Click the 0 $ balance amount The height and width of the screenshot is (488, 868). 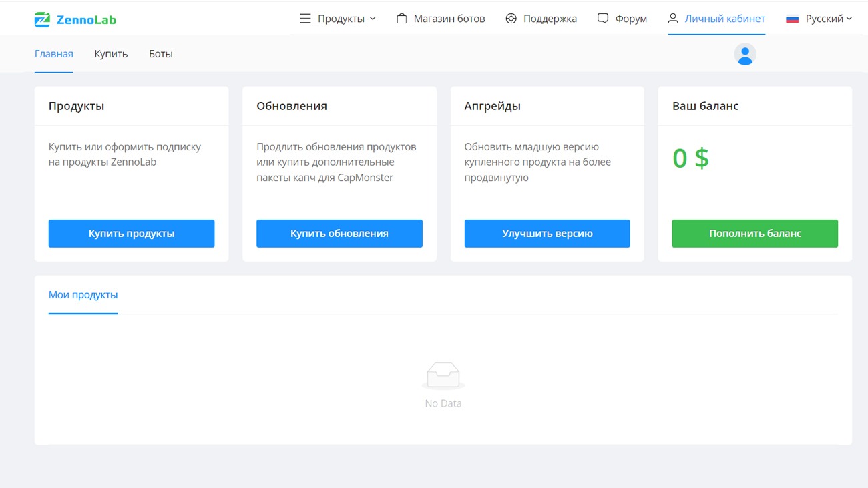tap(690, 158)
